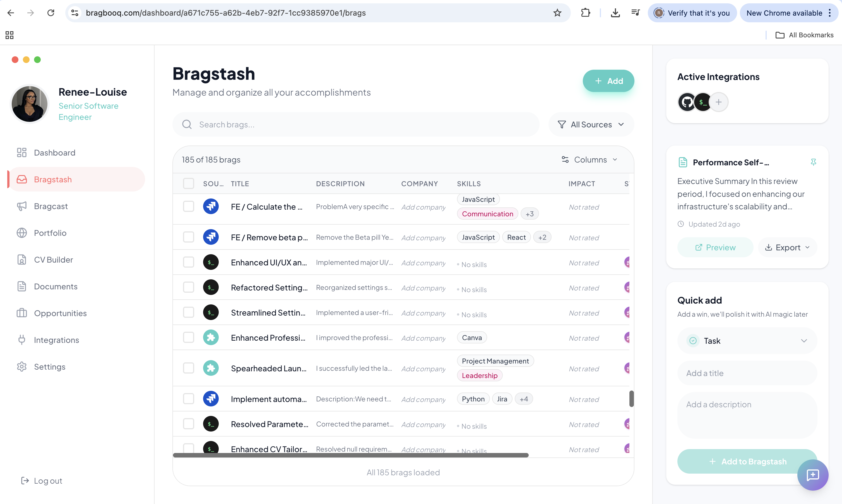This screenshot has height=504, width=842.
Task: Click the table's horizontal scrollbar
Action: (350, 455)
